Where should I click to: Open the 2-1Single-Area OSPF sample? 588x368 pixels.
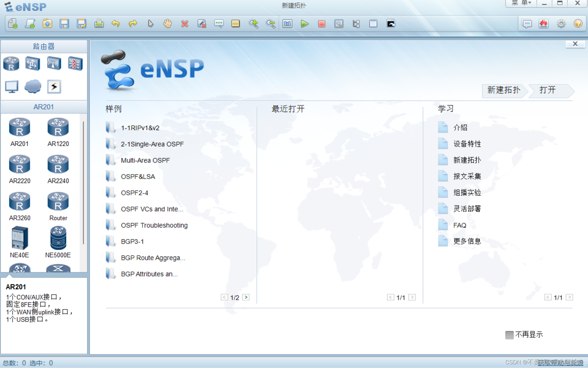click(152, 144)
